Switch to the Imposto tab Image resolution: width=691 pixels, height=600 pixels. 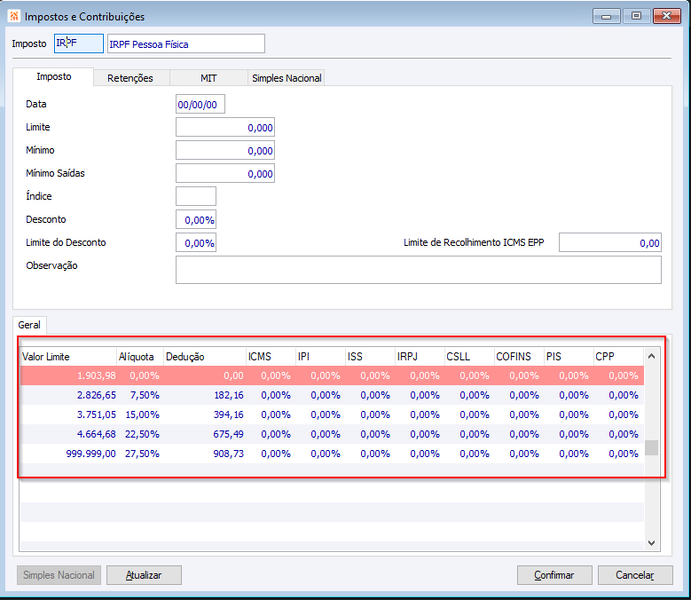(54, 77)
